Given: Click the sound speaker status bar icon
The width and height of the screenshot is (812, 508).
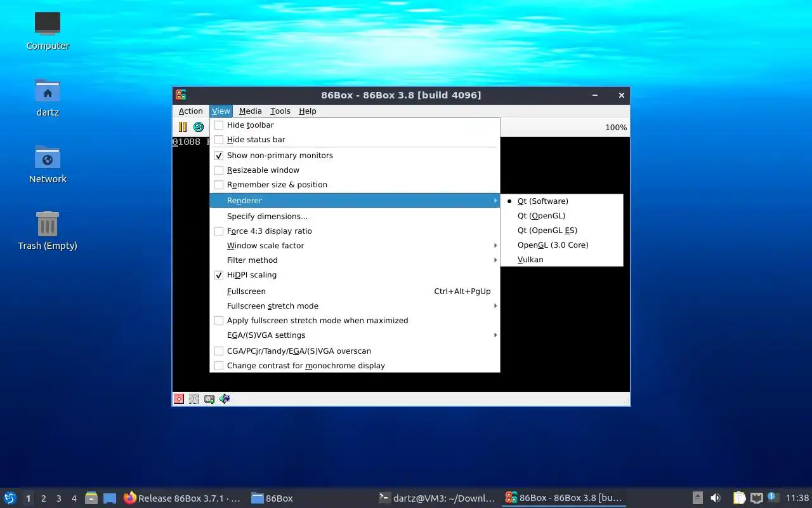Looking at the screenshot, I should pos(225,399).
